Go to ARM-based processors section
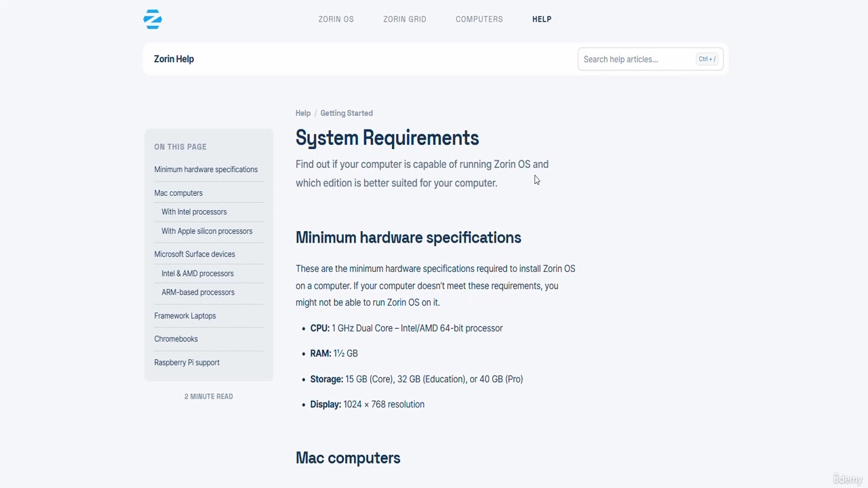This screenshot has height=488, width=868. pos(198,293)
